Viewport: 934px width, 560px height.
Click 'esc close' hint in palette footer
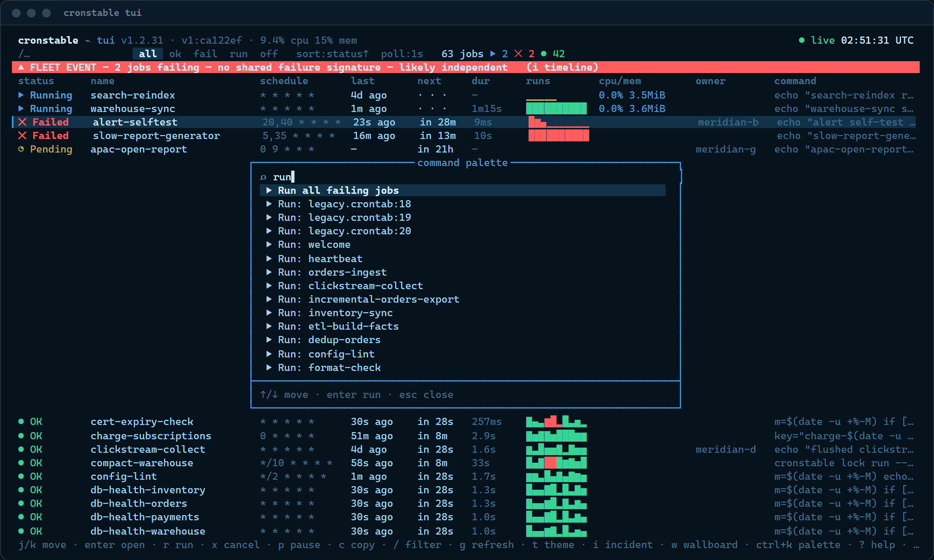426,395
